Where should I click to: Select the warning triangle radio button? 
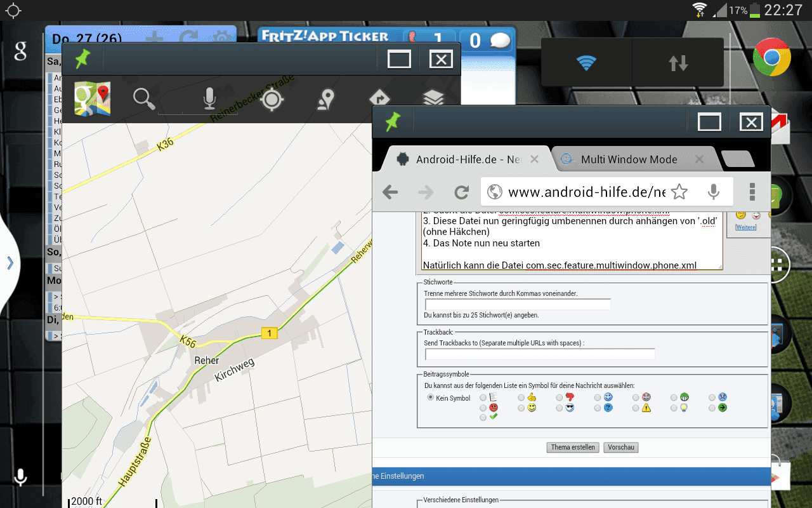(636, 408)
